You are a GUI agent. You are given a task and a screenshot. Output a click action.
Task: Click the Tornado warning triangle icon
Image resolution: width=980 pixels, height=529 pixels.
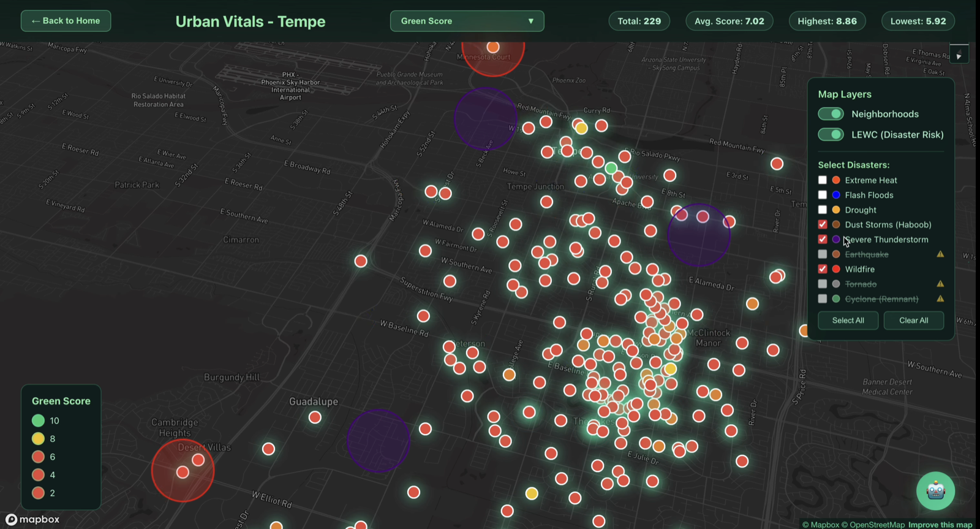point(940,284)
